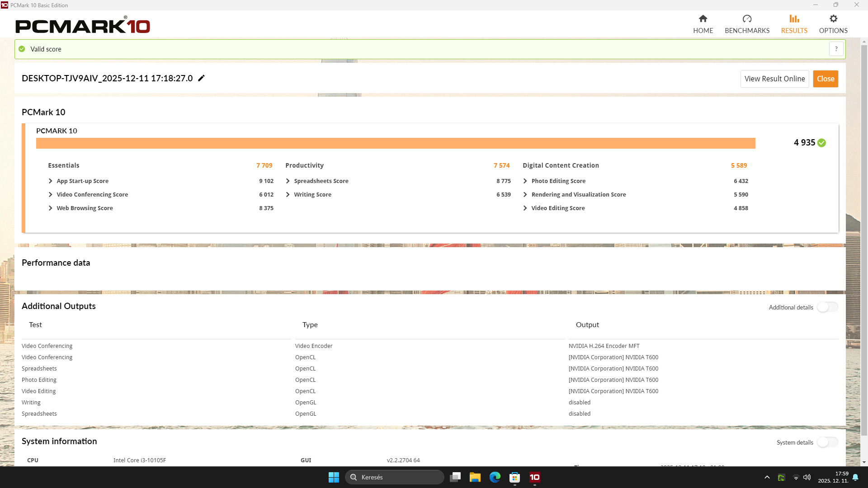Image resolution: width=868 pixels, height=488 pixels.
Task: Click the Home house icon
Action: pyautogui.click(x=703, y=19)
